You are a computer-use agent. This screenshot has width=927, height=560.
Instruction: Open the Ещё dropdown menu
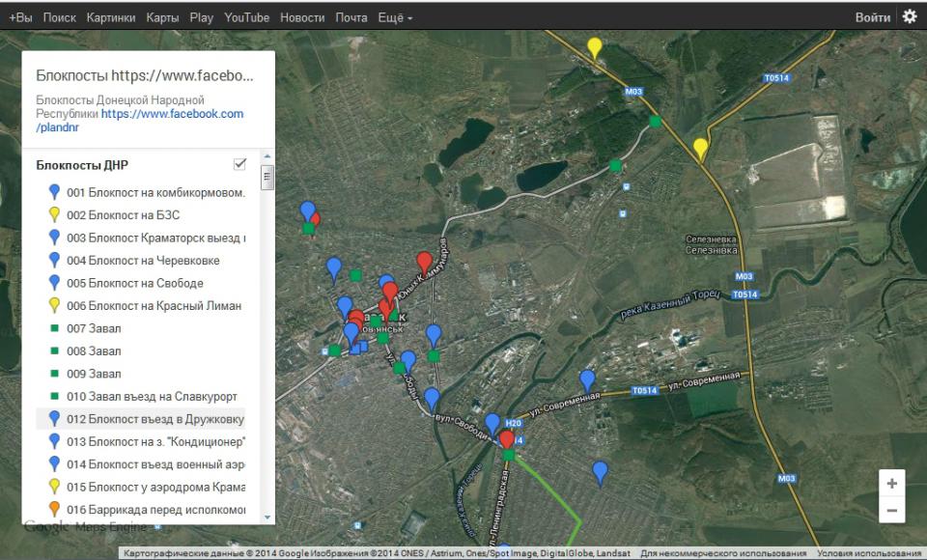pos(395,17)
